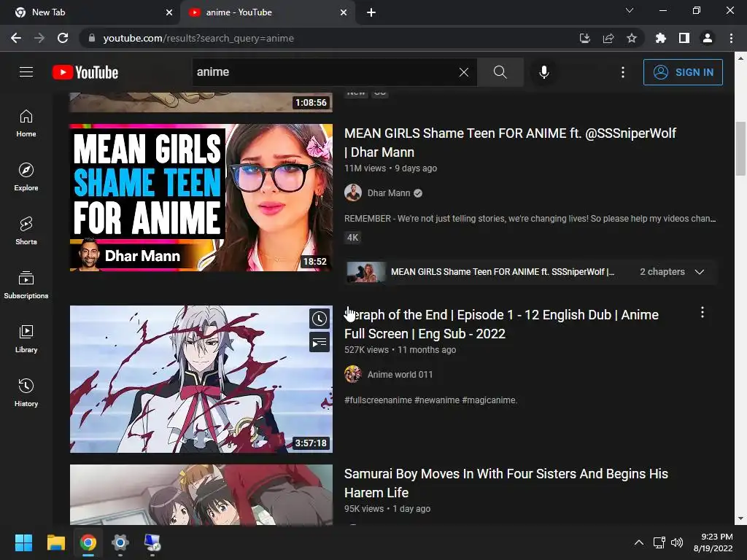Viewport: 747px width, 560px height.
Task: Add Seraph of the End video to queue
Action: pos(320,343)
